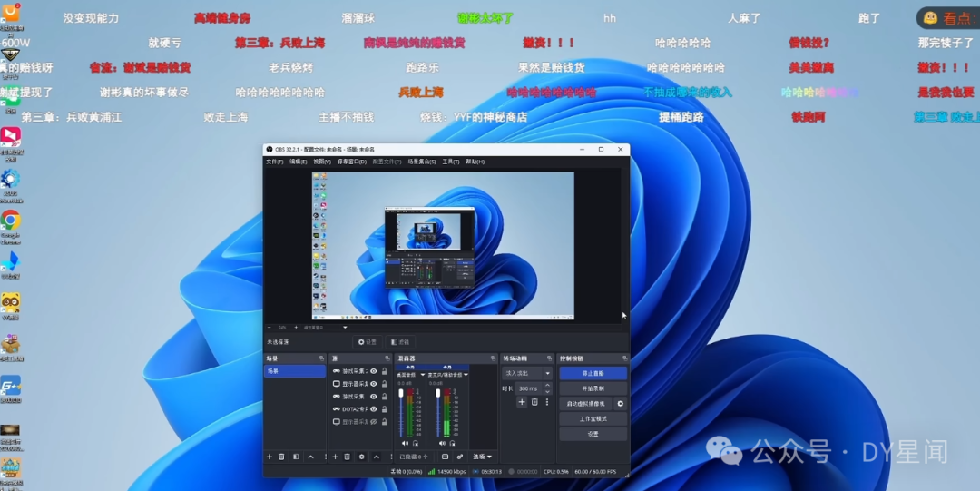Delete selected source using 源 panel trash icon
Viewport: 980px width, 491px height.
pyautogui.click(x=347, y=457)
